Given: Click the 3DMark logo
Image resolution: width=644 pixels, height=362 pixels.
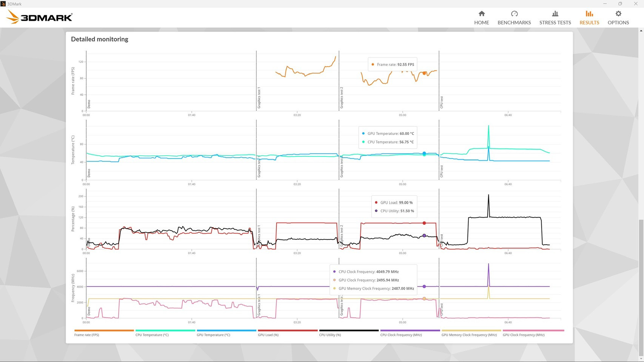Looking at the screenshot, I should [40, 17].
